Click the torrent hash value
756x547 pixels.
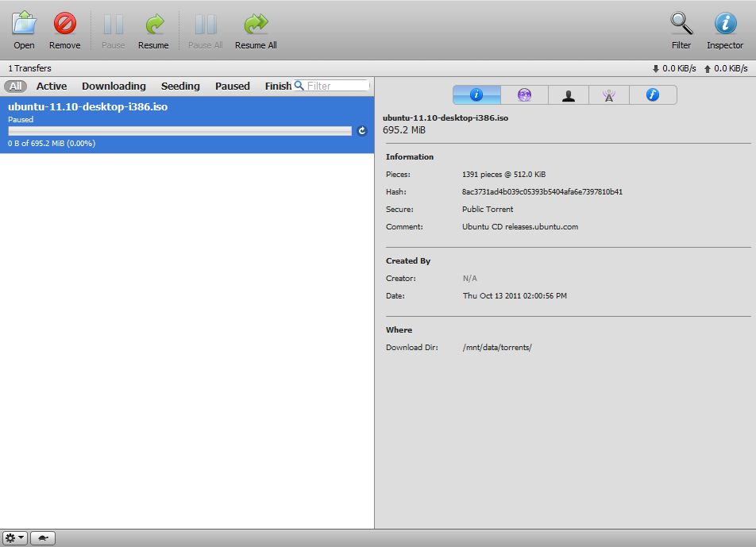[x=542, y=192]
